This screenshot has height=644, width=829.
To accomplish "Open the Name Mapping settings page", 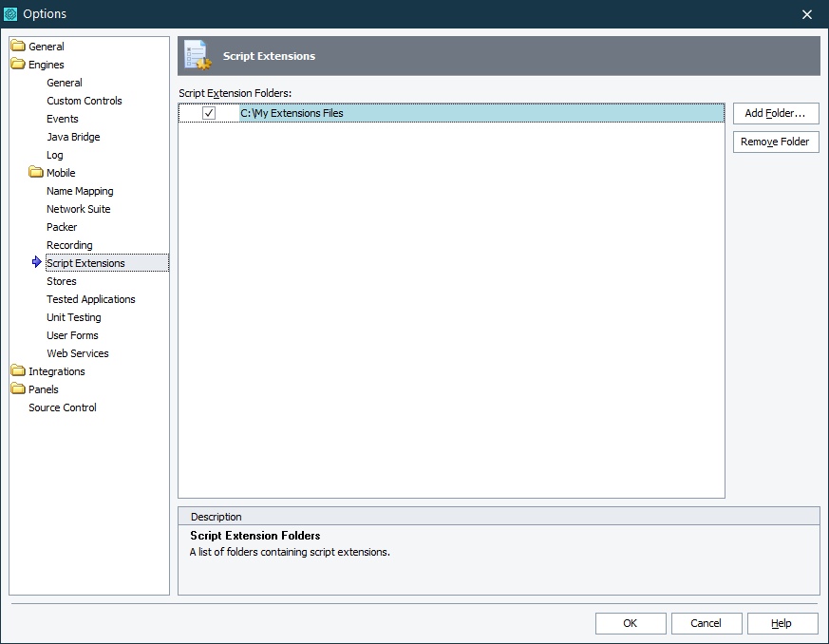I will tap(80, 190).
